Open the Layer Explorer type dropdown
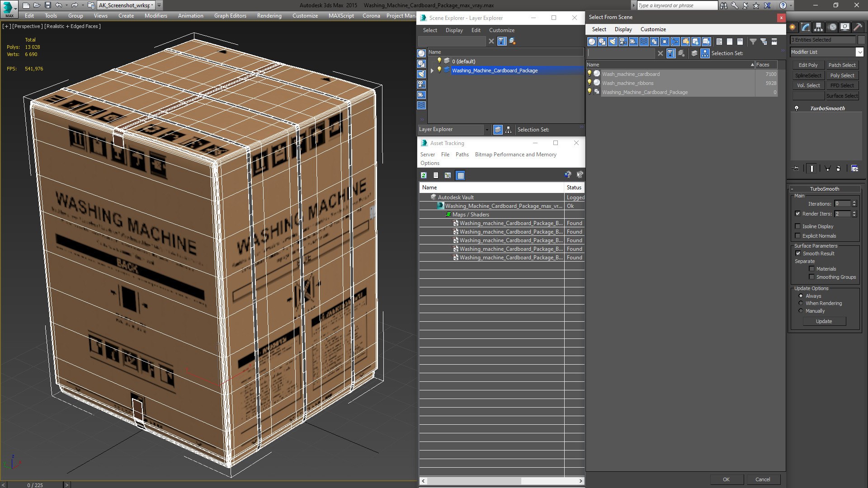This screenshot has height=488, width=868. (486, 130)
